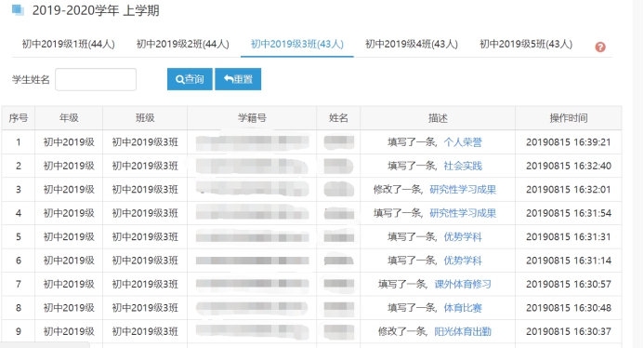Open 研究性学习成果 link in row 4
Viewport: 644px width, 348px height.
tap(463, 213)
